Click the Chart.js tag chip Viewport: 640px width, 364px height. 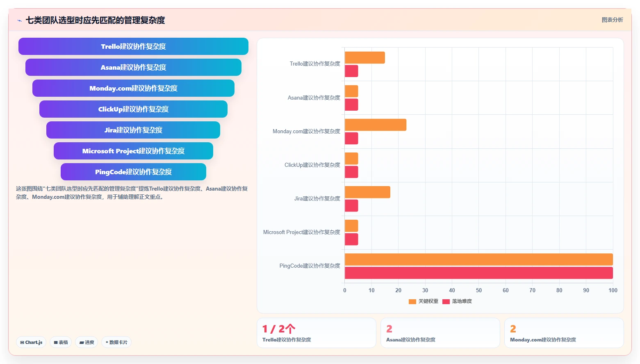[x=31, y=342]
